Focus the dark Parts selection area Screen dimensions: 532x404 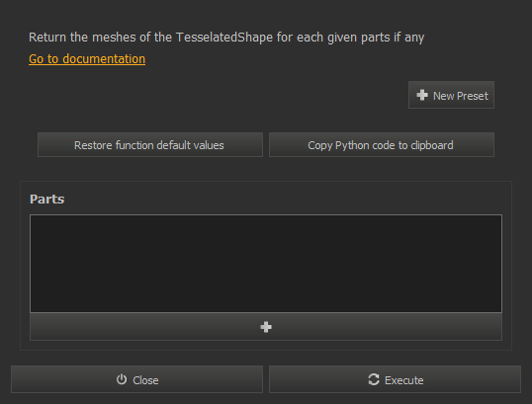[266, 264]
